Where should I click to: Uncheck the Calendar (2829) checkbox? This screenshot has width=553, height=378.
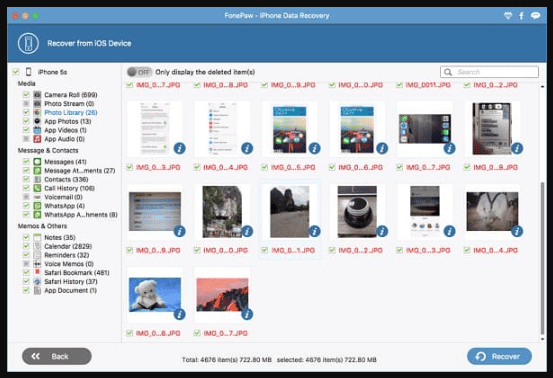pyautogui.click(x=26, y=246)
